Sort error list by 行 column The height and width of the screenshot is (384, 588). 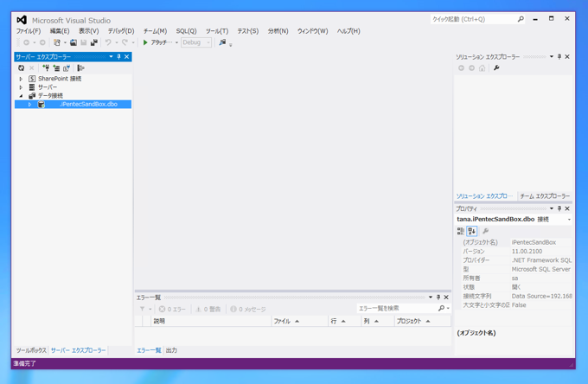pyautogui.click(x=344, y=321)
